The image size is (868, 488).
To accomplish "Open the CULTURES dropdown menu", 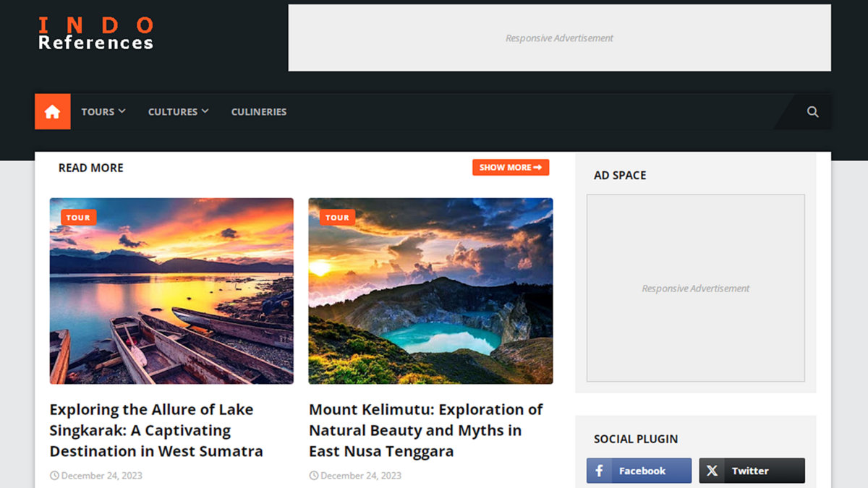I will (x=173, y=111).
